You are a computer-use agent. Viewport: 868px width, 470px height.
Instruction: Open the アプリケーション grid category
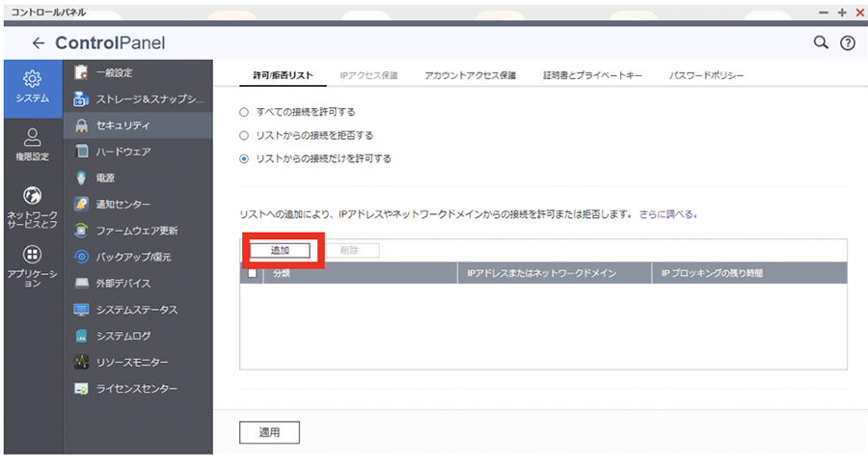(33, 266)
